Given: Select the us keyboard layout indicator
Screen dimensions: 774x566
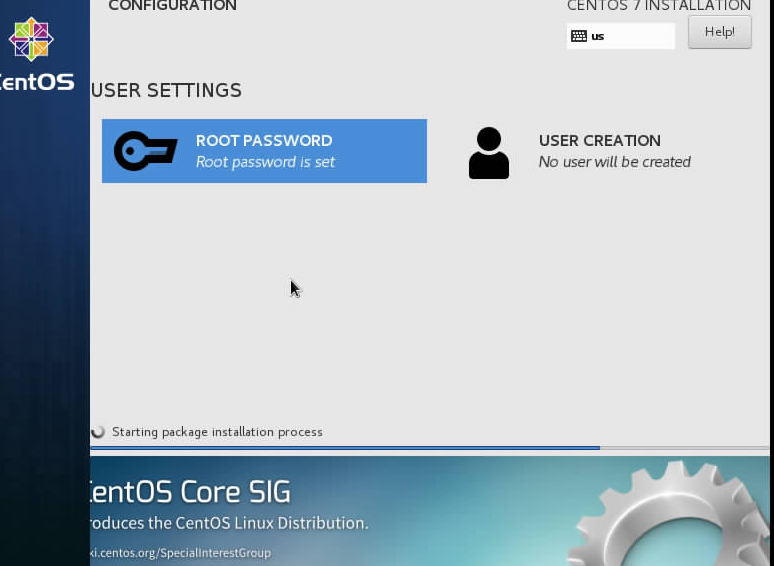Looking at the screenshot, I should [x=620, y=36].
